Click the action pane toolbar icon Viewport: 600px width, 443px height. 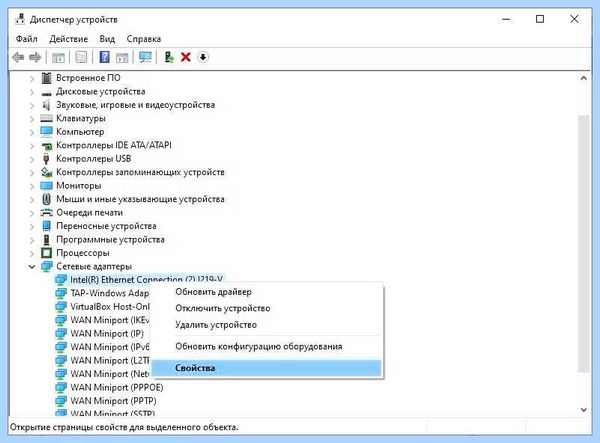click(x=122, y=57)
